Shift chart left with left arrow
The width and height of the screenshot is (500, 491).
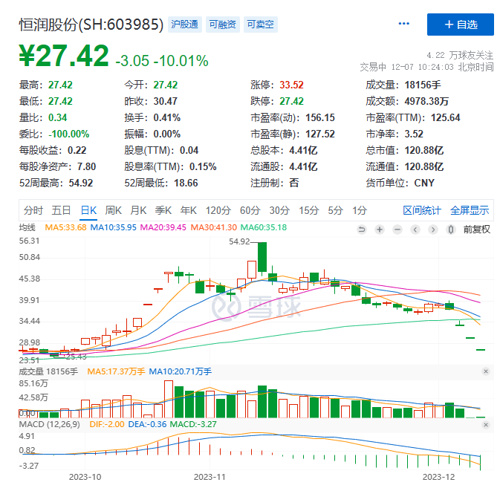pyautogui.click(x=415, y=229)
